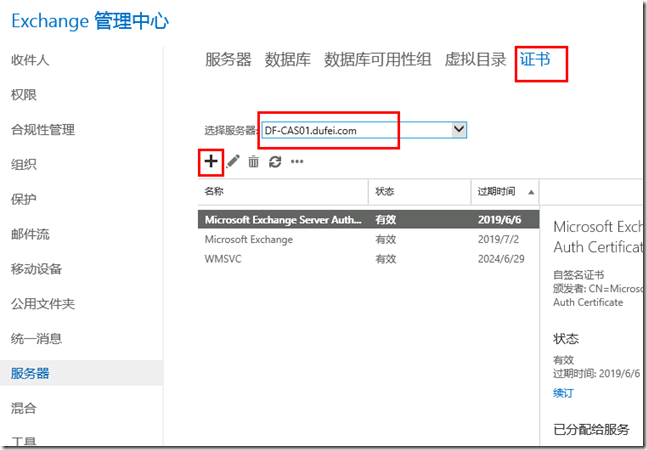The width and height of the screenshot is (647, 450).
Task: Click the 自签名证书 text in details pane
Action: click(579, 275)
